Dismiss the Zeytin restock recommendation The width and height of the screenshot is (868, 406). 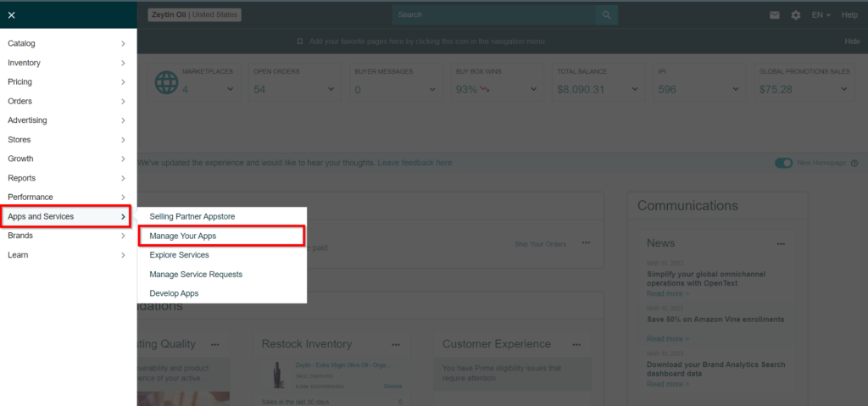point(392,386)
